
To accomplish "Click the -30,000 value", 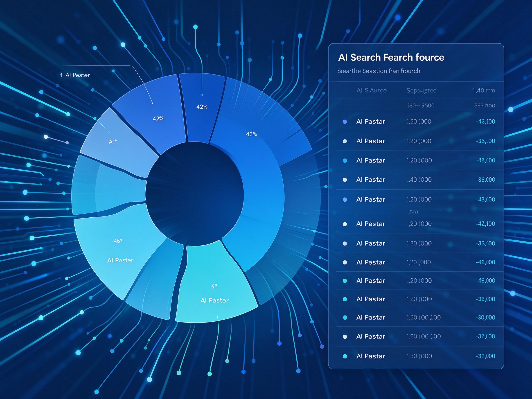I will click(x=485, y=317).
